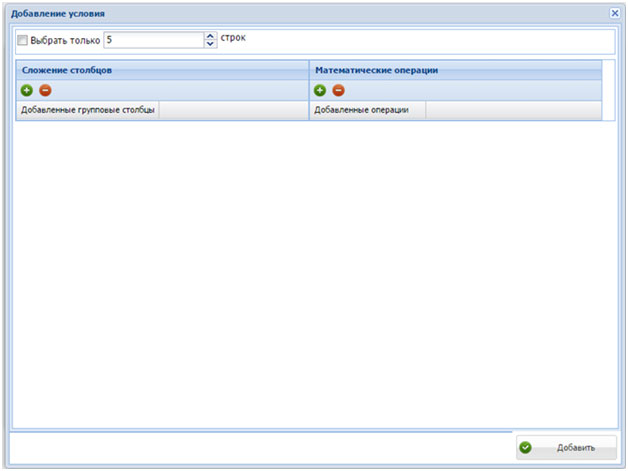The height and width of the screenshot is (471, 628).
Task: Enable the Выбрать только checkbox
Action: tap(22, 41)
